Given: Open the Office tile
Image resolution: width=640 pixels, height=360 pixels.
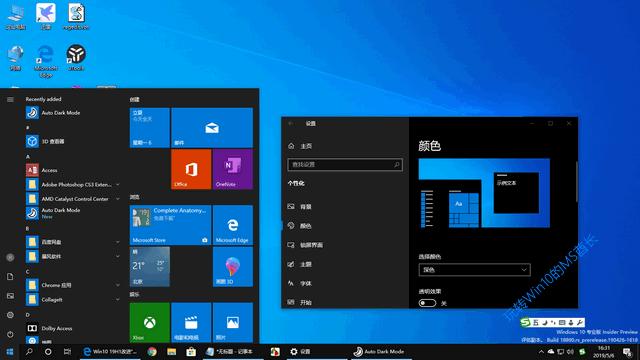Looking at the screenshot, I should 191,169.
